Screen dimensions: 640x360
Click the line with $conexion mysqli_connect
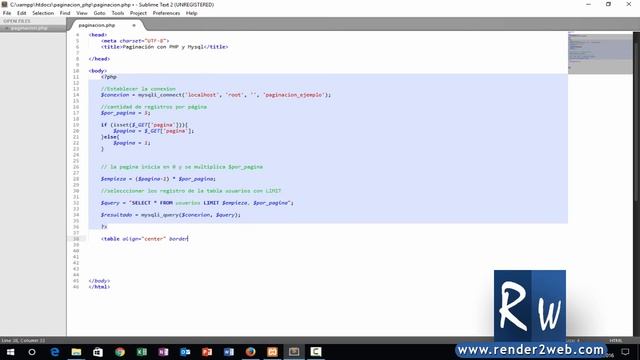click(x=216, y=95)
